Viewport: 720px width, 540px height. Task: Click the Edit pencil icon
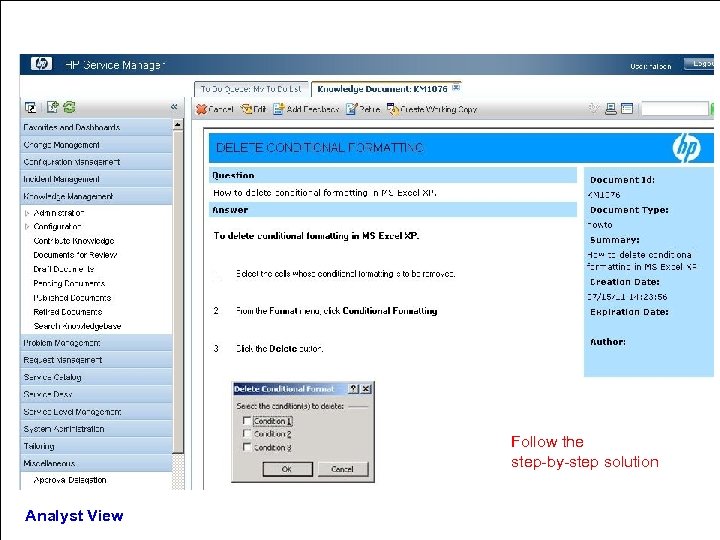[247, 109]
